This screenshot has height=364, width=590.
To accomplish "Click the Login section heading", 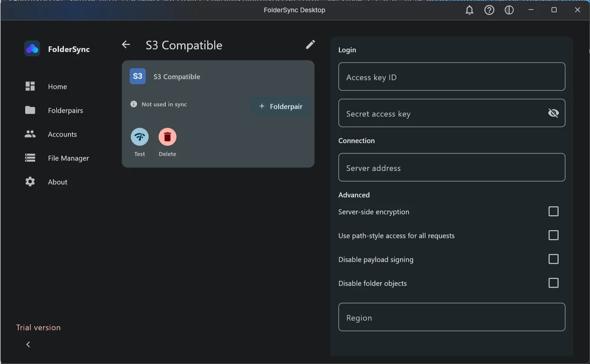I will 347,50.
